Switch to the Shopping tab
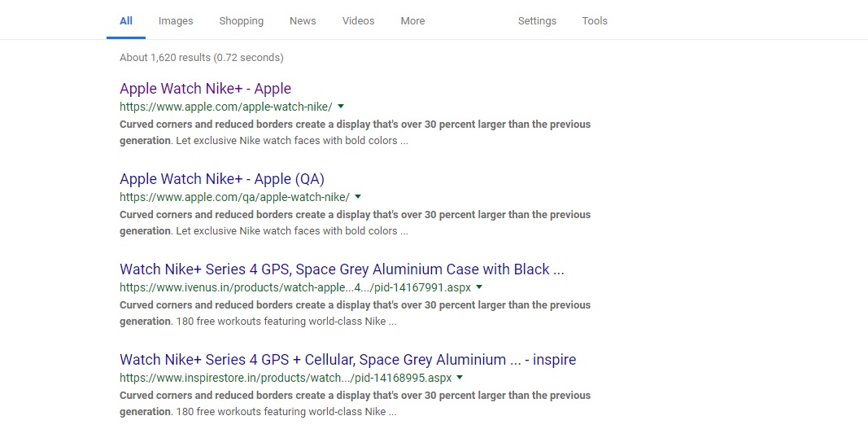Image resolution: width=868 pixels, height=429 pixels. click(x=242, y=21)
